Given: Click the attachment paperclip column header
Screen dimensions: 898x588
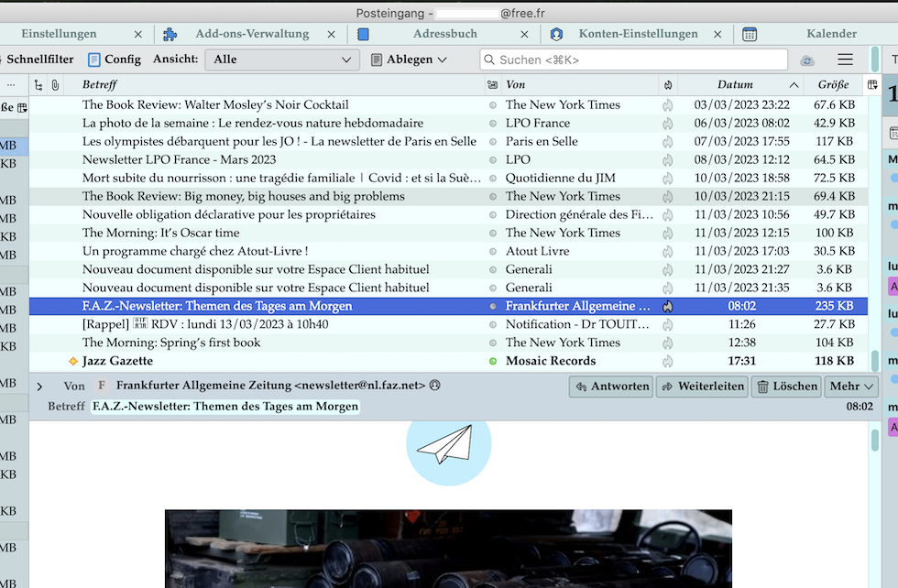Looking at the screenshot, I should click(55, 85).
